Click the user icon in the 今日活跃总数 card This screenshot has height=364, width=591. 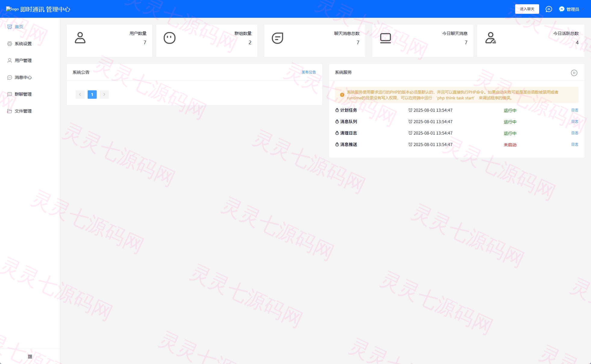coord(491,38)
